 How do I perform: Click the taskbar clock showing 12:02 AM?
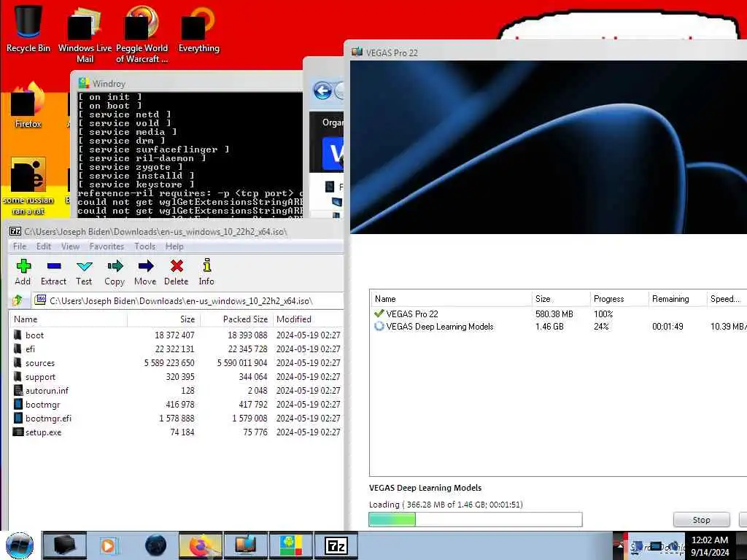(710, 545)
